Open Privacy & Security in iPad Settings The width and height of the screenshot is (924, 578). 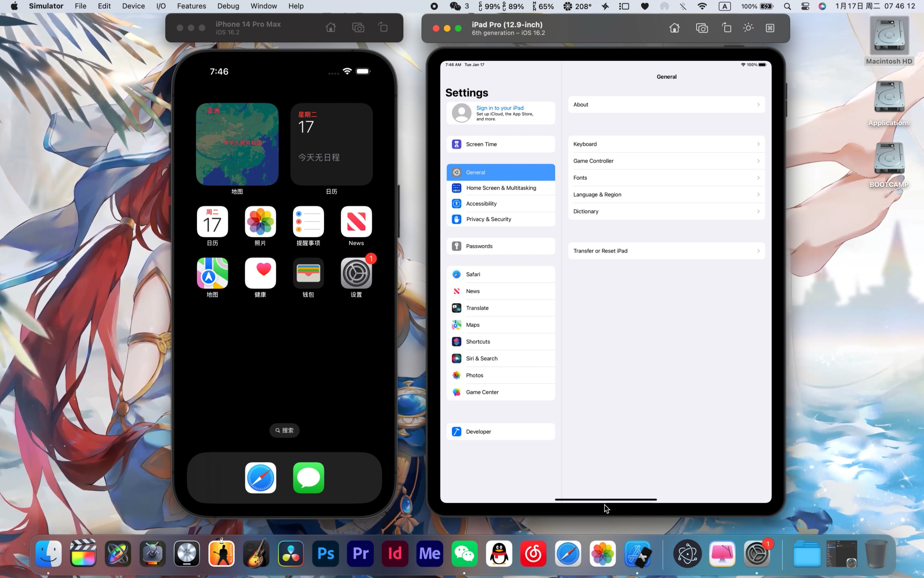pyautogui.click(x=501, y=219)
